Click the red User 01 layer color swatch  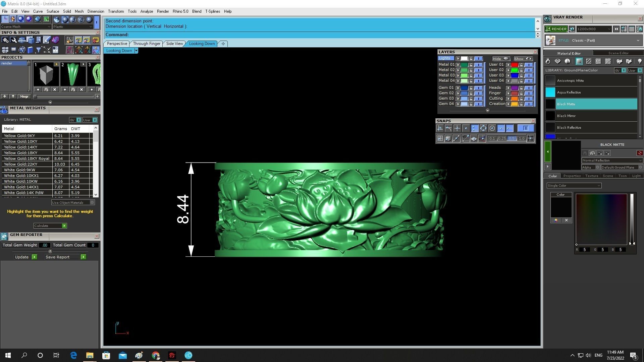click(x=514, y=65)
